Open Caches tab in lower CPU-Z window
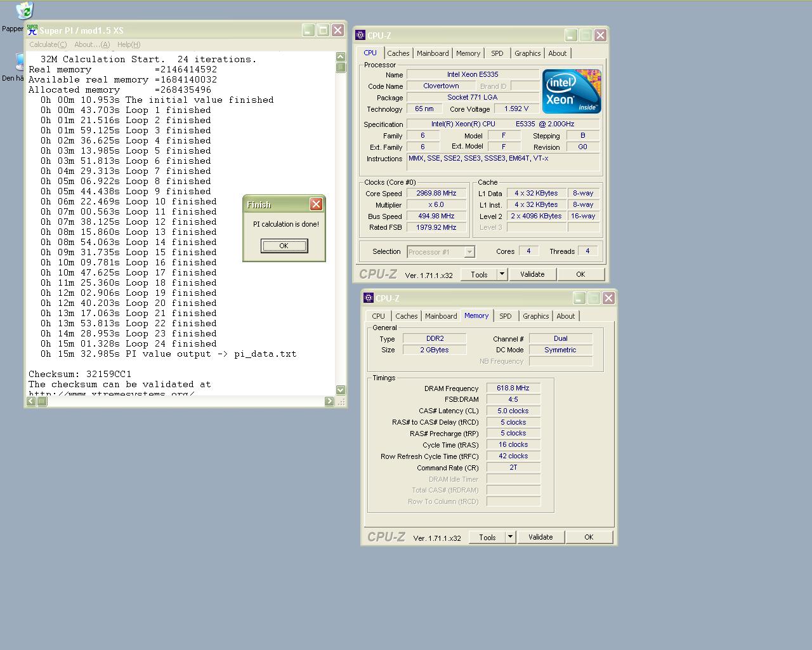The width and height of the screenshot is (812, 650). click(x=407, y=316)
